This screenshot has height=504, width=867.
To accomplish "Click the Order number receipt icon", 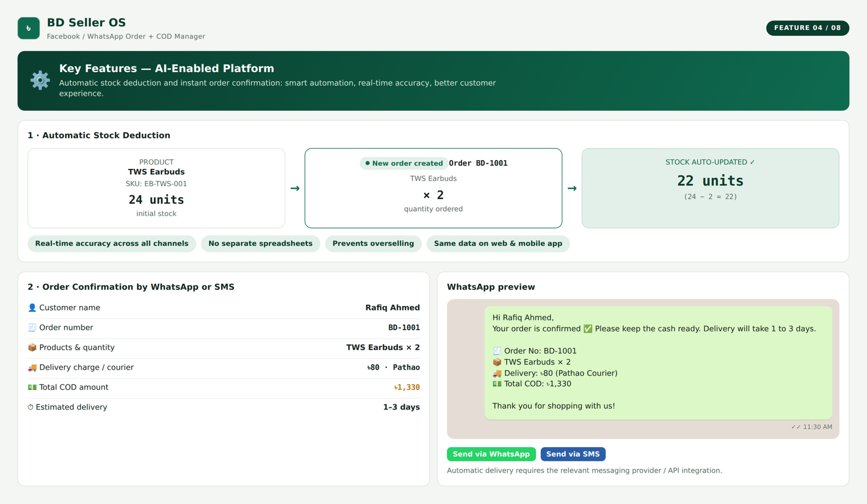I will click(32, 328).
